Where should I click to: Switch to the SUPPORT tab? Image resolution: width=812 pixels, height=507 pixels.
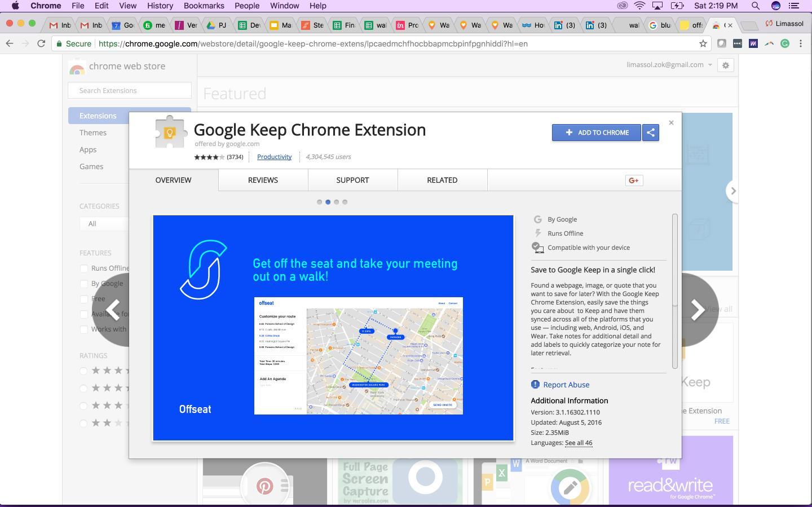tap(352, 180)
